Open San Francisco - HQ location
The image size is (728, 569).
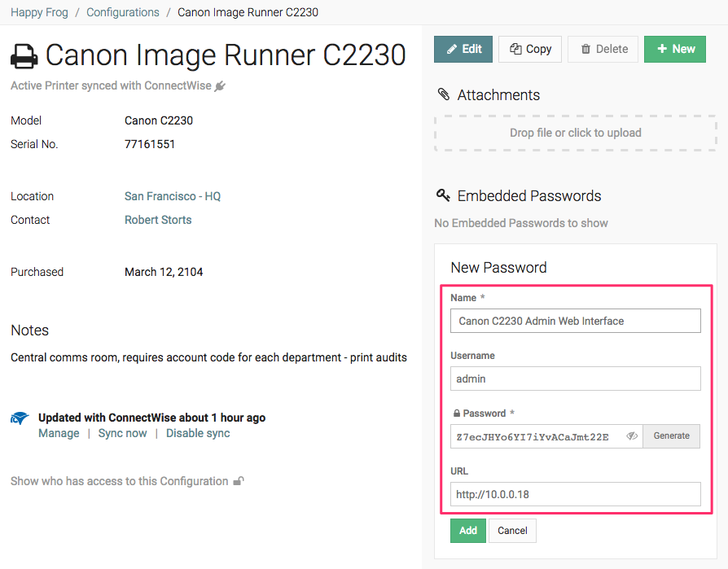click(173, 196)
